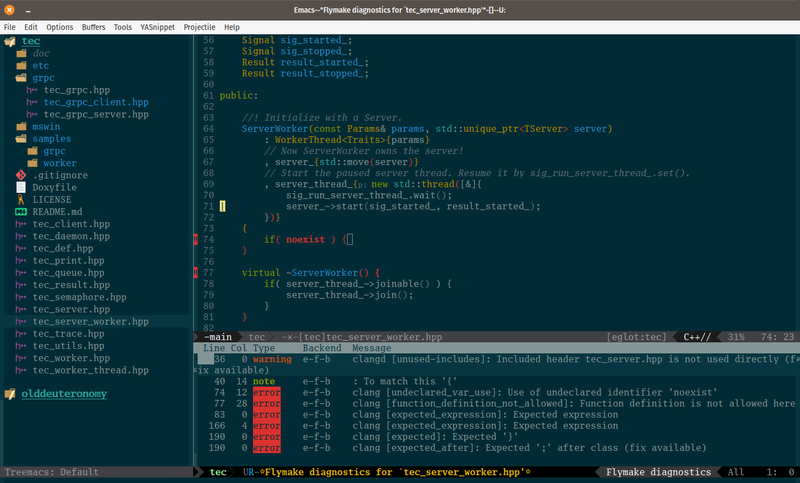The width and height of the screenshot is (800, 483).
Task: Click the etc folder icon
Action: click(x=21, y=65)
